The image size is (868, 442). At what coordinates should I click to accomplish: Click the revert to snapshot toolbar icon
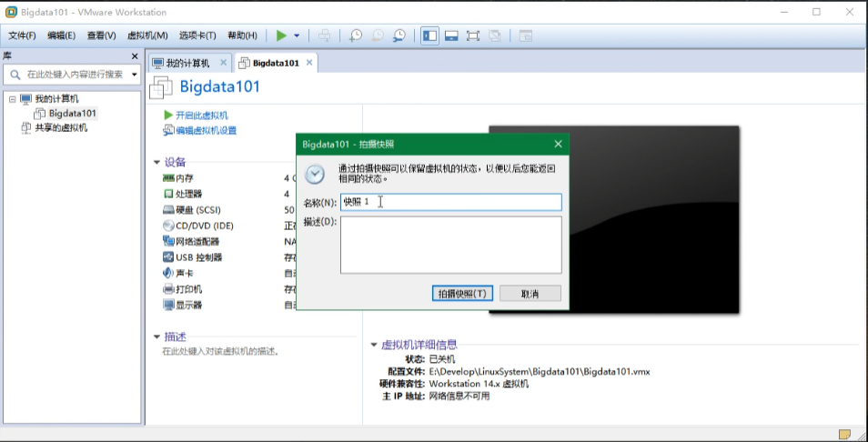tap(377, 36)
